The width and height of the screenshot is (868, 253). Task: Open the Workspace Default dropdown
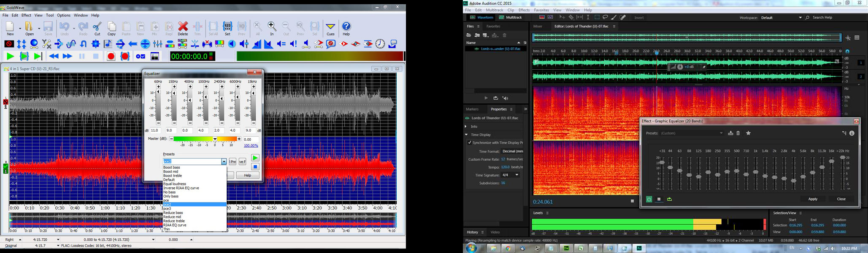pos(781,18)
